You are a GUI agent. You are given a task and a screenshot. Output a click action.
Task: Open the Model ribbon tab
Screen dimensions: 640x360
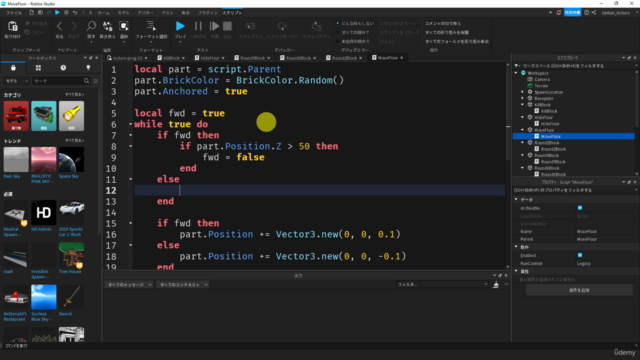tap(123, 13)
